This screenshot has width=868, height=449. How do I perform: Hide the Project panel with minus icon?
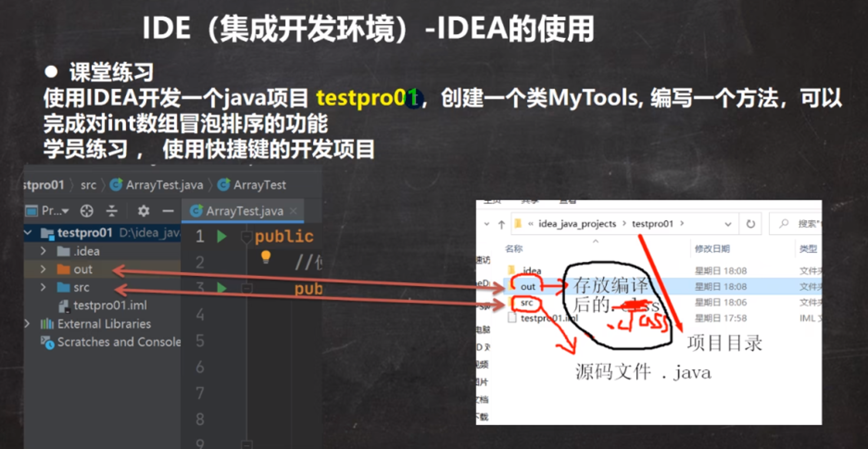pos(168,211)
